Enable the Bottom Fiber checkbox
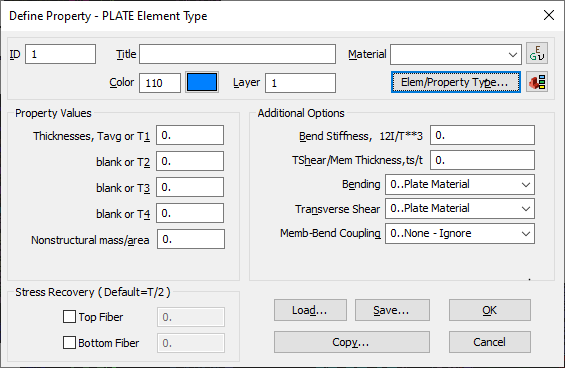Image resolution: width=565 pixels, height=368 pixels. coord(69,343)
